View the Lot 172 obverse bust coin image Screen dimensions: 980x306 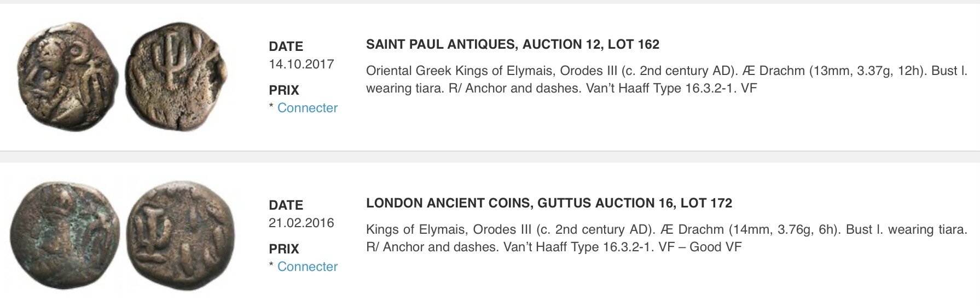(x=65, y=235)
